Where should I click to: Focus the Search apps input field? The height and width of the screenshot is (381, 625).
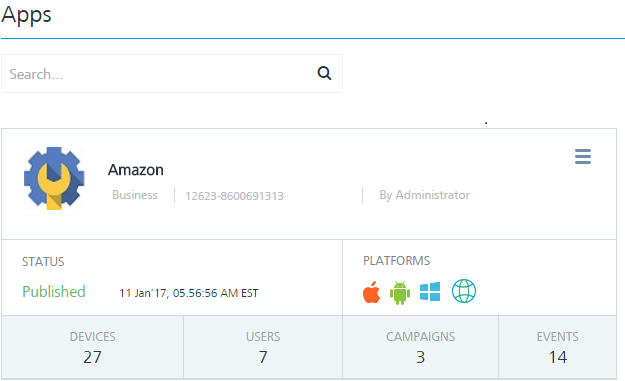coord(172,74)
